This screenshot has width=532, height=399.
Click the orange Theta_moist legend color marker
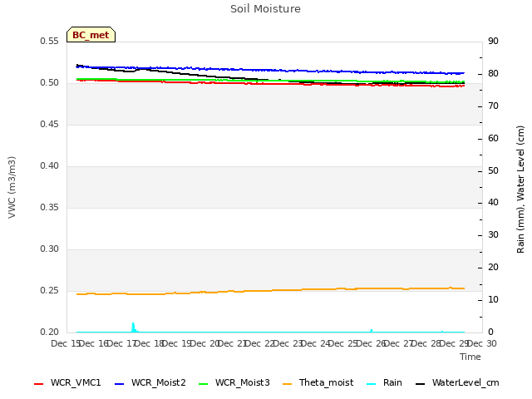(287, 384)
